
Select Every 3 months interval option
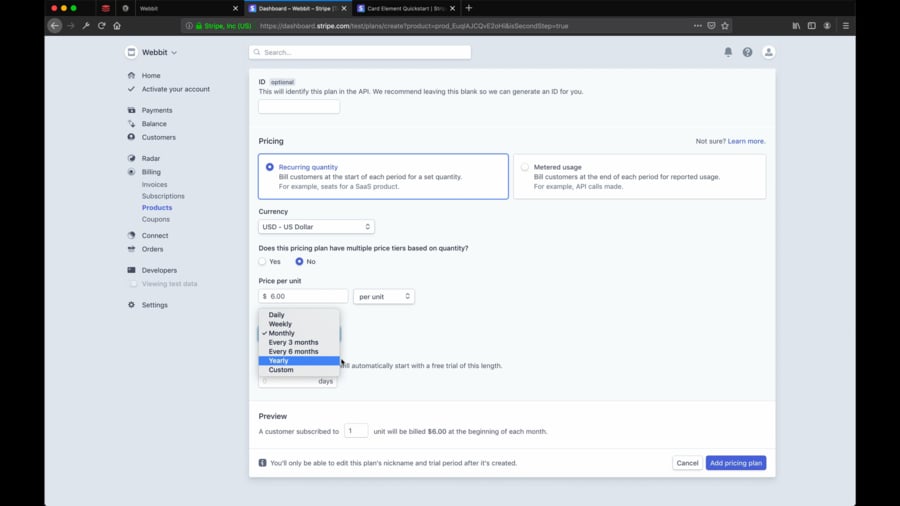[x=299, y=342]
